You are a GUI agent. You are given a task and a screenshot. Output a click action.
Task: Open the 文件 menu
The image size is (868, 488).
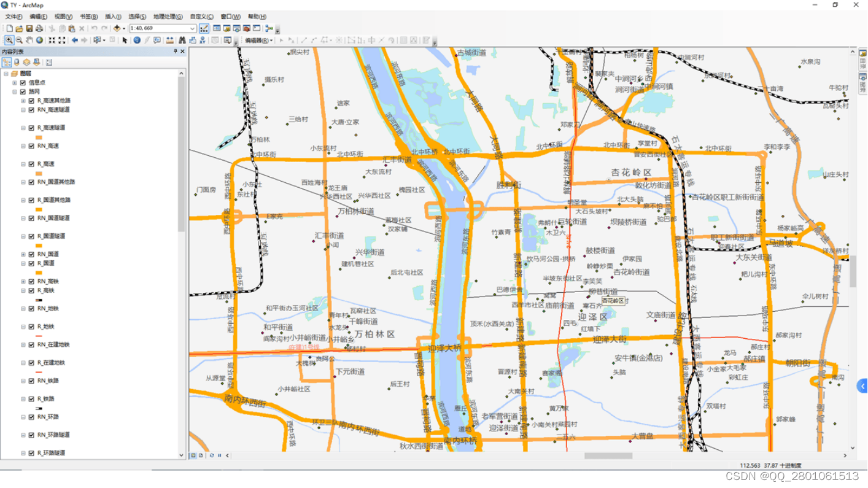[14, 17]
